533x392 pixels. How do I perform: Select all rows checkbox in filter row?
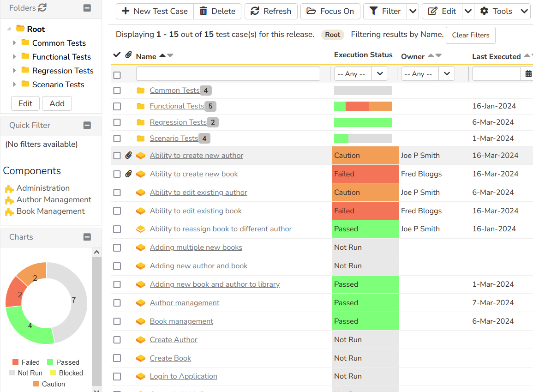click(x=117, y=75)
